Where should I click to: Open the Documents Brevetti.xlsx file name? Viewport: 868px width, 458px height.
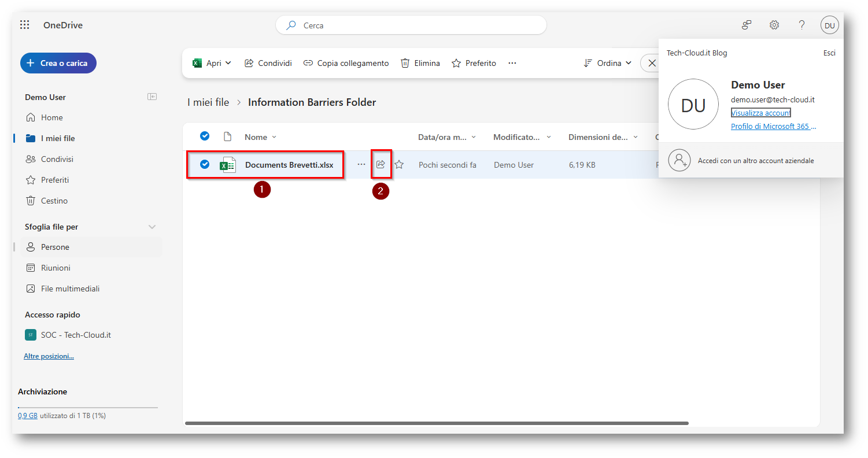point(289,165)
